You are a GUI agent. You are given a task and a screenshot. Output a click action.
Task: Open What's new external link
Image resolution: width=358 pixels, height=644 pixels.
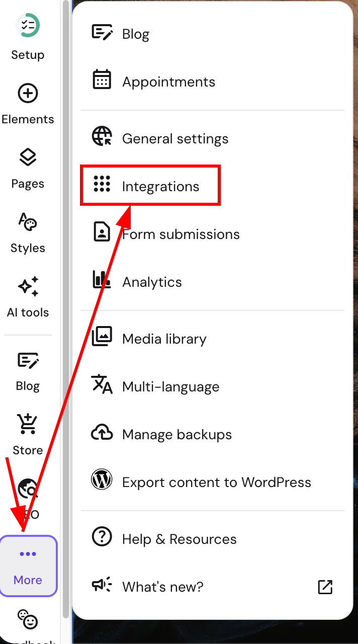tap(325, 587)
